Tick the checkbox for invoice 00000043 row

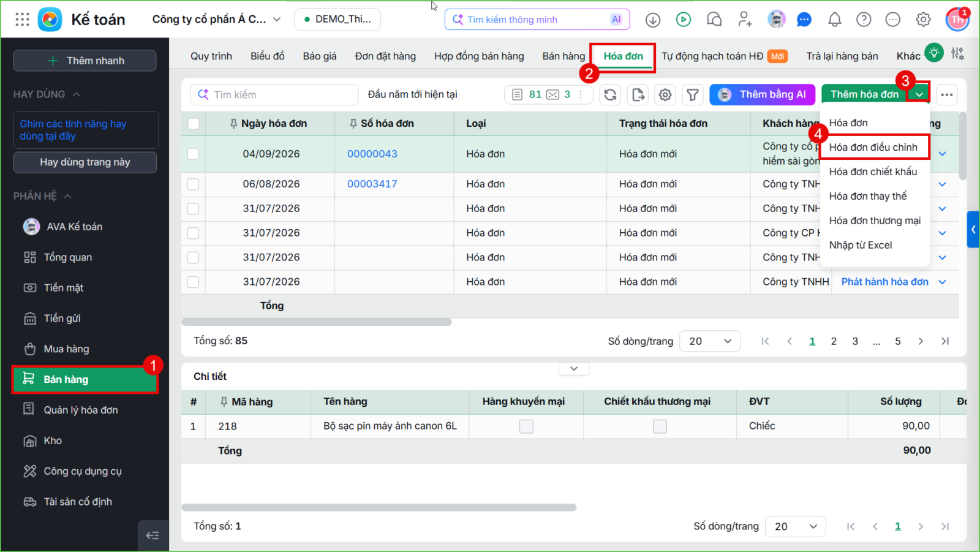pyautogui.click(x=193, y=154)
